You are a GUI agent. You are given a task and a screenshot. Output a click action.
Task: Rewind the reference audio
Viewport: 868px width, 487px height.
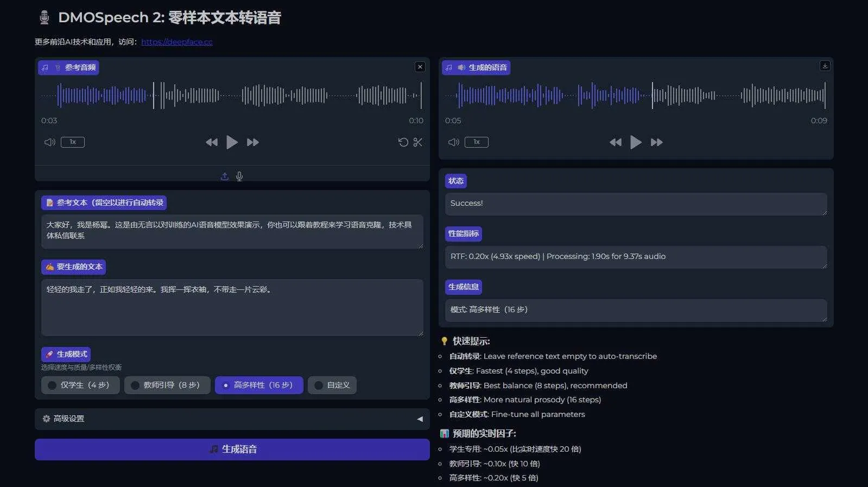click(212, 142)
